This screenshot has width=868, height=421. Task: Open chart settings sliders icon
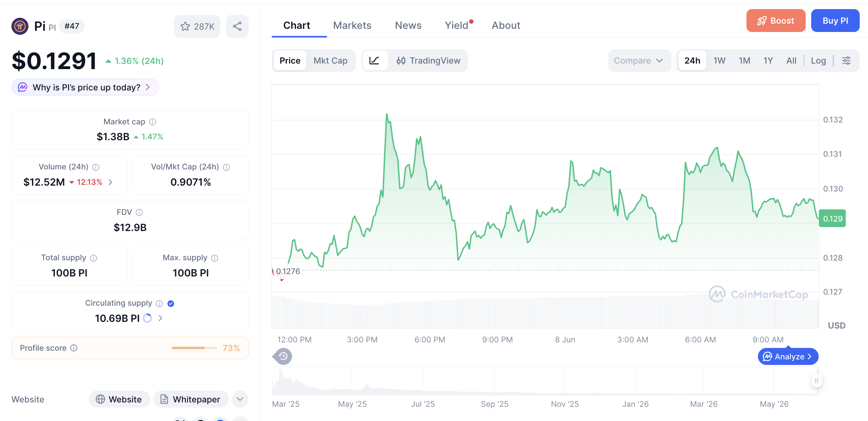point(846,60)
